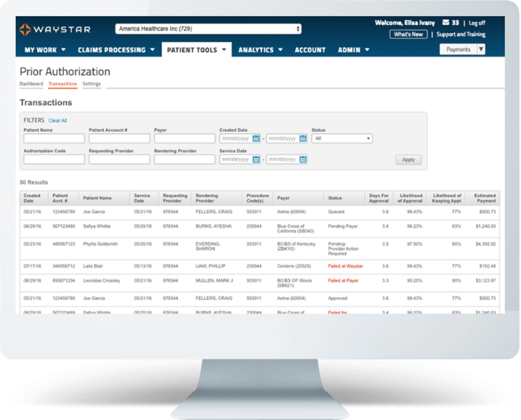Viewport: 521px width, 420px height.
Task: Click the Failed at Waystar status
Action: tap(345, 266)
